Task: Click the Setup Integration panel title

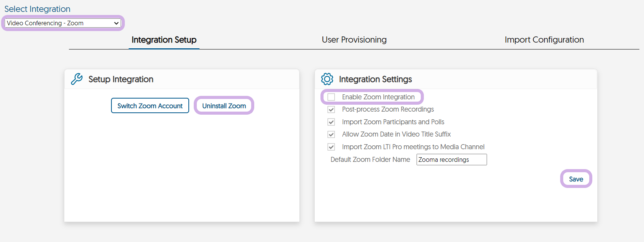Action: [x=121, y=79]
